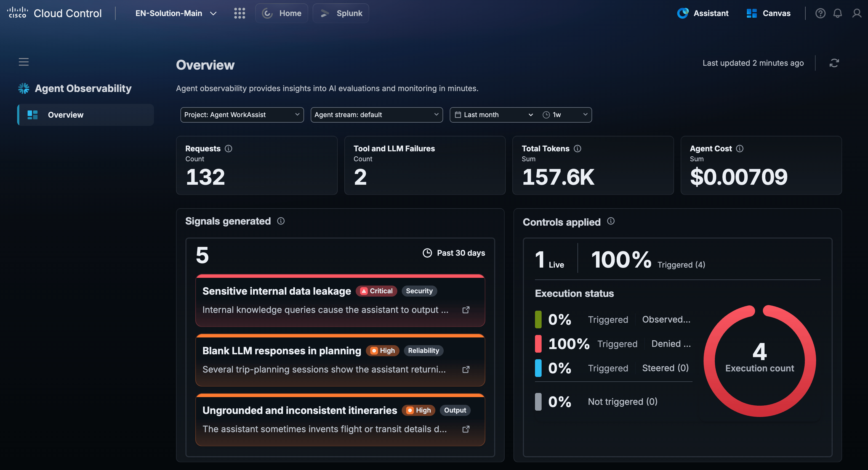Switch to the Splunk tab

[341, 13]
